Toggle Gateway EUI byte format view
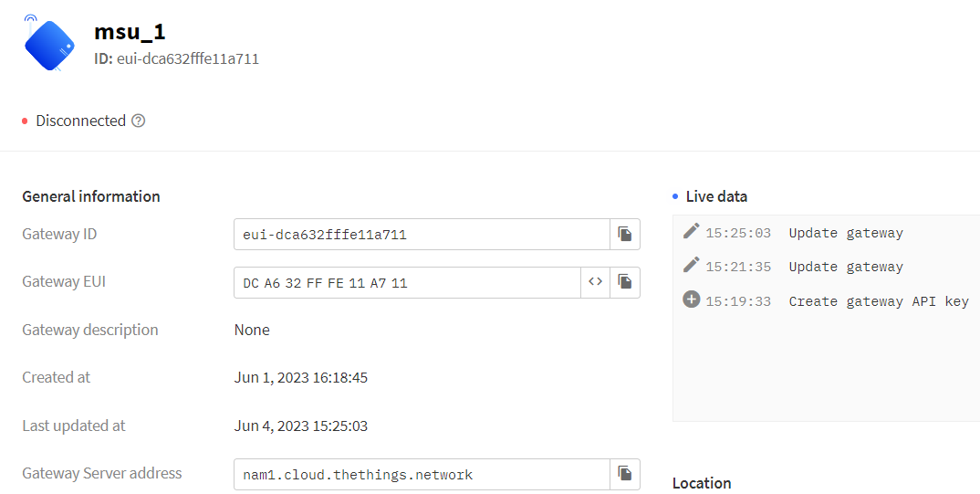Screen dimensions: 980x494 tap(595, 282)
